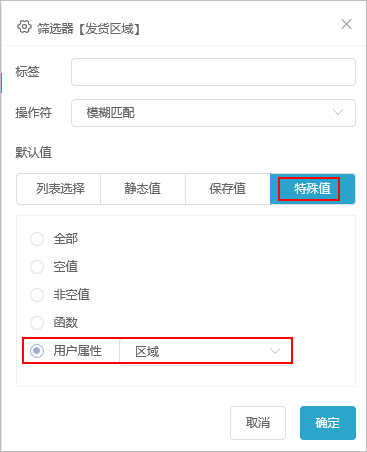The width and height of the screenshot is (367, 452).
Task: Select the 空值 radio option
Action: tap(37, 267)
